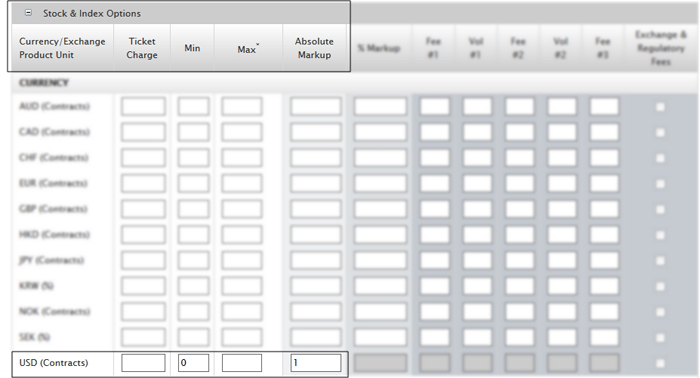Collapse the Stock & Index Options section
Screen dimensions: 700x378
tap(28, 13)
